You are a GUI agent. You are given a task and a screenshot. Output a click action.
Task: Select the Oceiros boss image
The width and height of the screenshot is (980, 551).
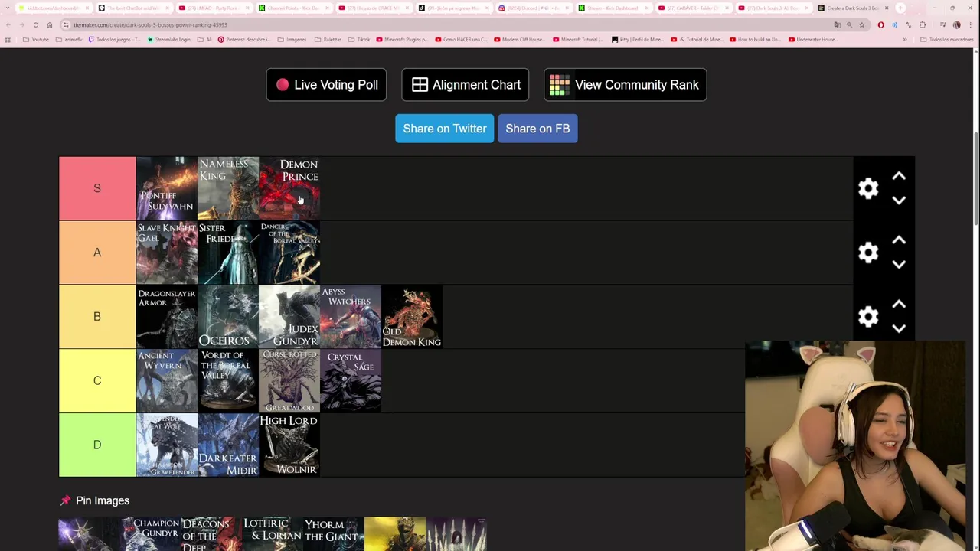(228, 317)
